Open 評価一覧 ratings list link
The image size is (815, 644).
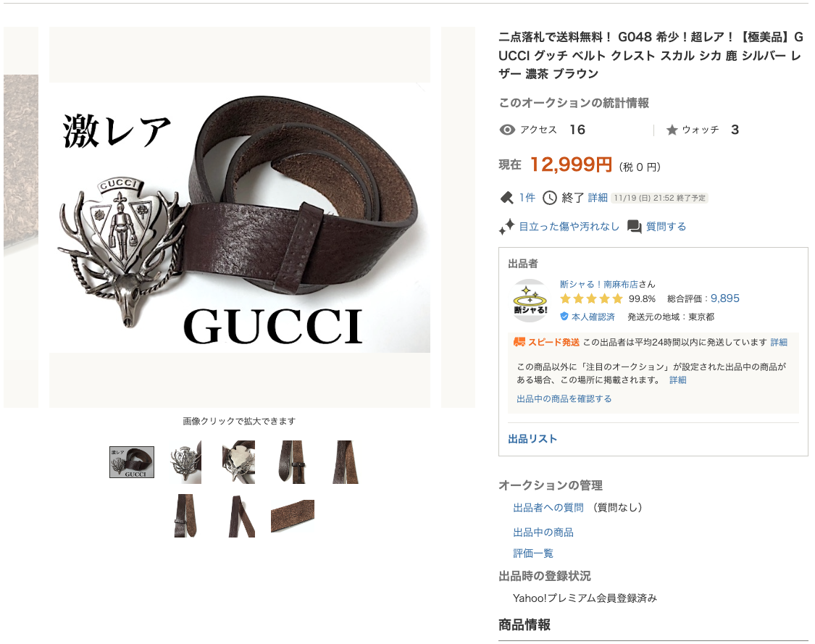tap(533, 553)
